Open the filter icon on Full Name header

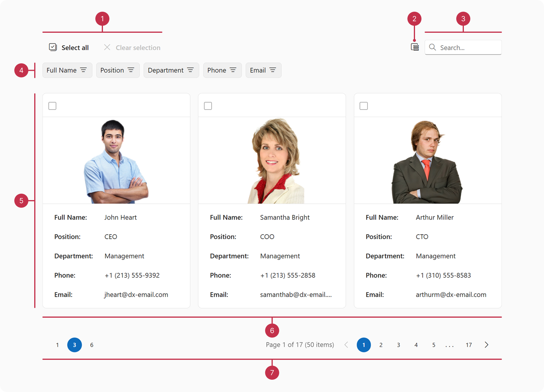coord(84,70)
